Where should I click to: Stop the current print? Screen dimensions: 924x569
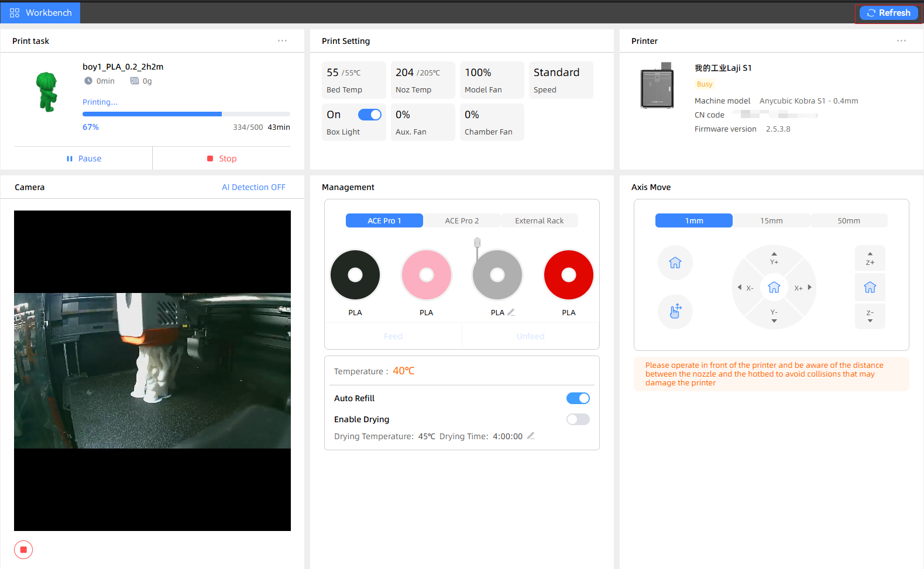pos(222,158)
